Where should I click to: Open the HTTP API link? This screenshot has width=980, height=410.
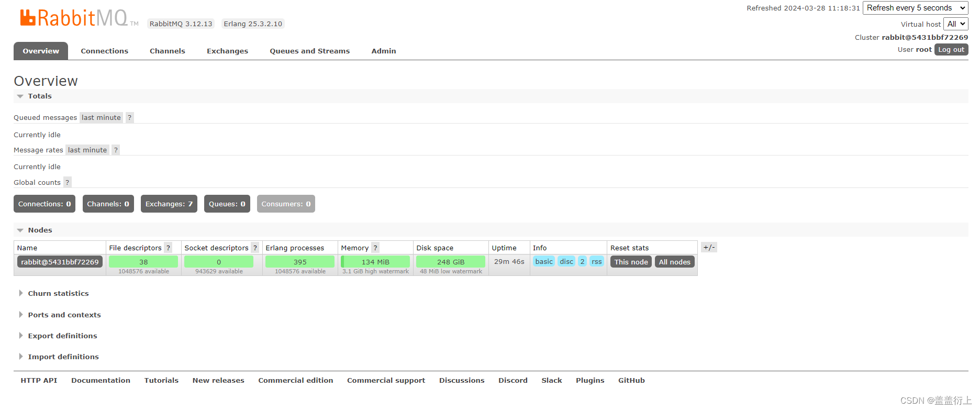[39, 381]
